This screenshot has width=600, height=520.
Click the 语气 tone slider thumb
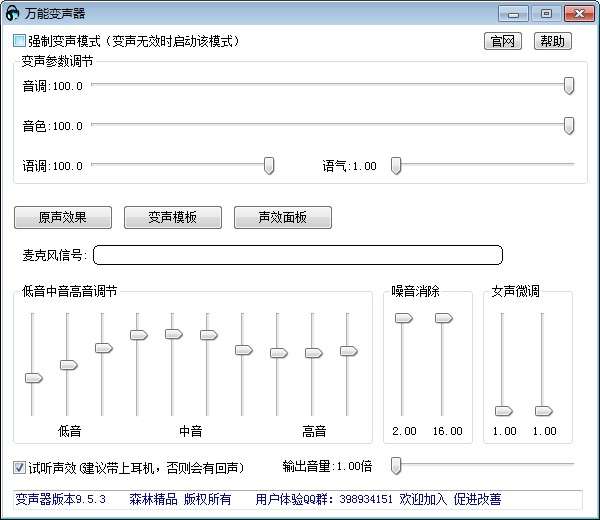coord(396,166)
